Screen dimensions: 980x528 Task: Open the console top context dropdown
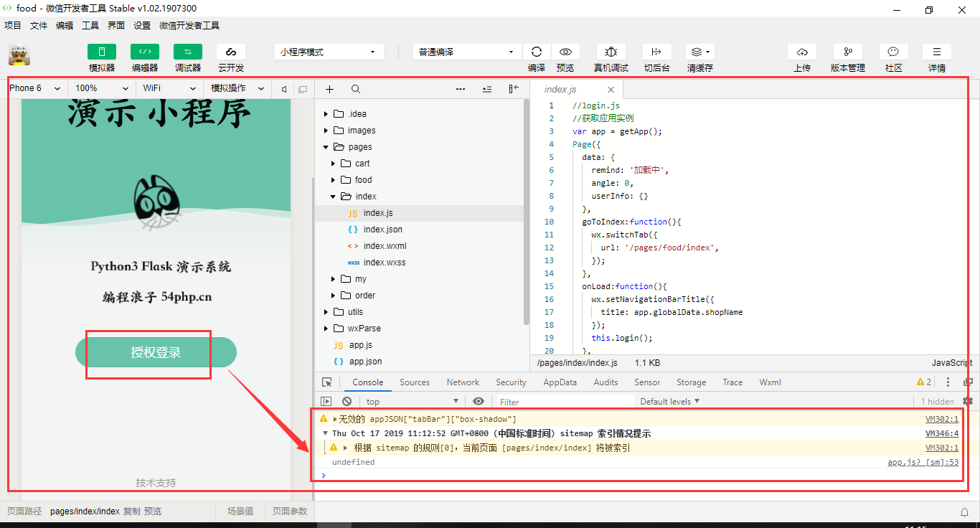click(413, 402)
